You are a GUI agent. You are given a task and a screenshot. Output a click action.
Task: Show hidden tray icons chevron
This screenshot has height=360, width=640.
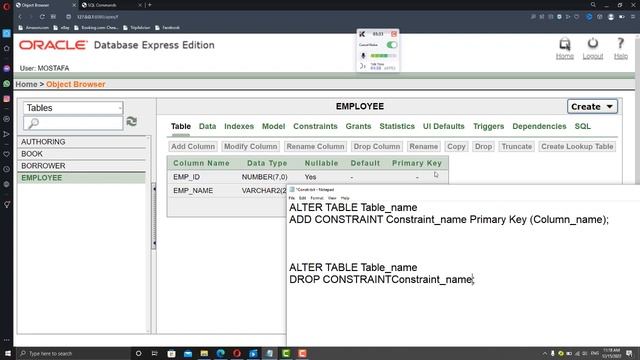[544, 353]
